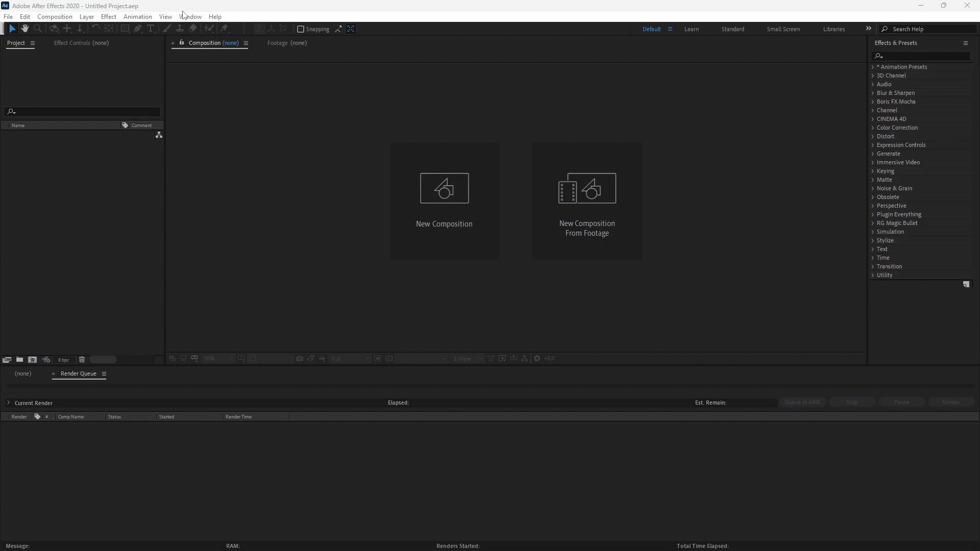Expand the Color Correction category
Viewport: 980px width, 551px height.
873,128
